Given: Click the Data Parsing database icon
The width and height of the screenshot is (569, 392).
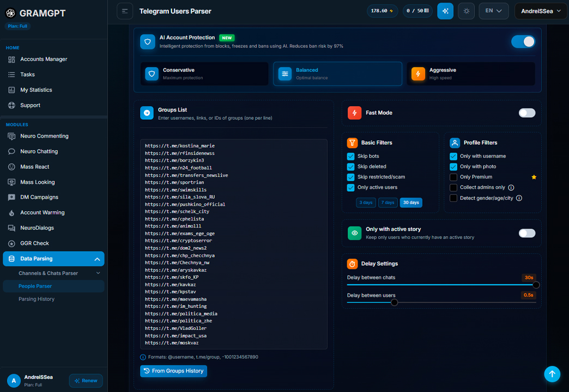Looking at the screenshot, I should pos(11,259).
